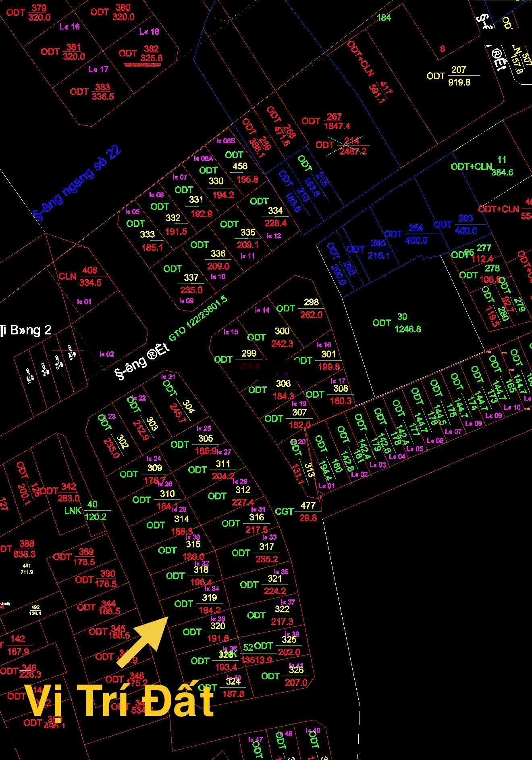The image size is (532, 760).
Task: Click the green GTO 122/23801.5 road label
Action: point(198,318)
